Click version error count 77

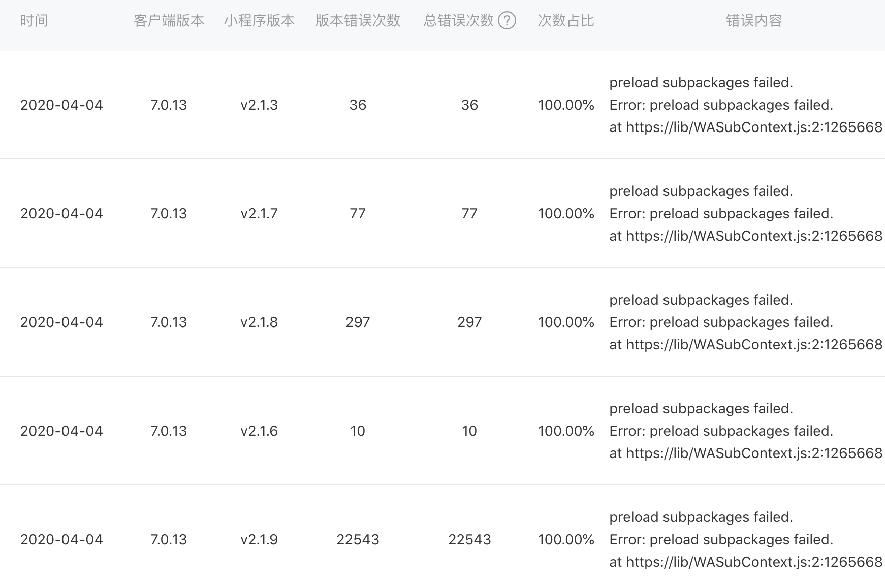[358, 214]
